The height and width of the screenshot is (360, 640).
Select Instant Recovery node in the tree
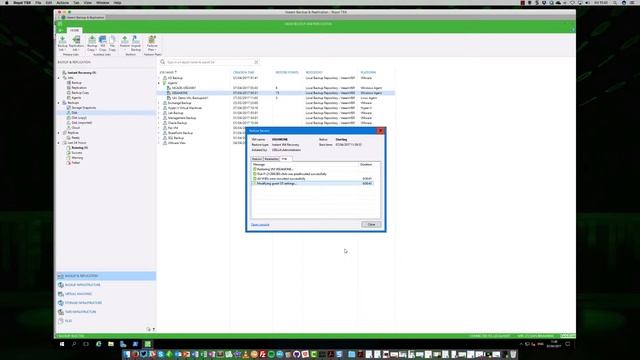pyautogui.click(x=82, y=73)
